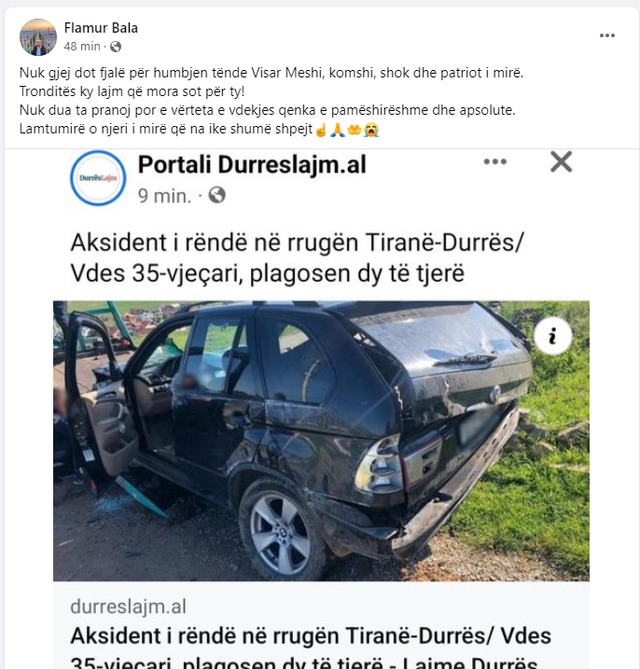Open Flamur Bala's profile picture
This screenshot has width=640, height=669.
coord(38,37)
